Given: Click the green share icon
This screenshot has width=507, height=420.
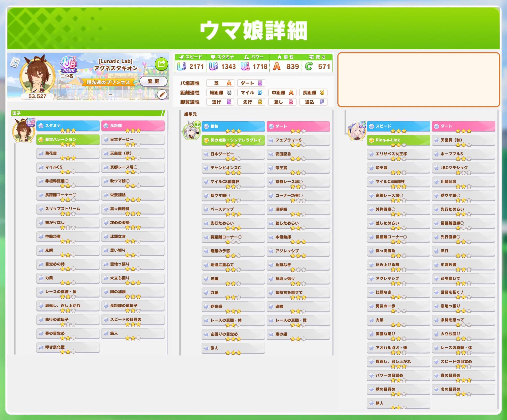Looking at the screenshot, I should pos(161,64).
